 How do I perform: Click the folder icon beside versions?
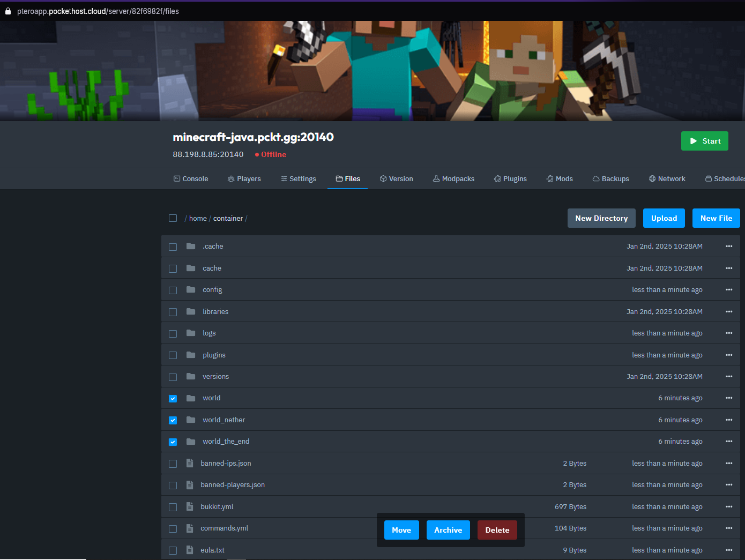click(191, 377)
